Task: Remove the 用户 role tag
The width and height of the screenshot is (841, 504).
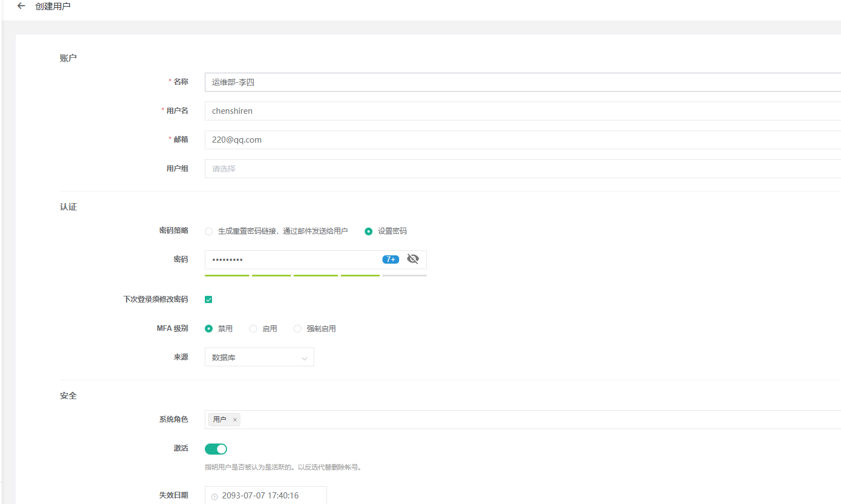Action: (235, 420)
